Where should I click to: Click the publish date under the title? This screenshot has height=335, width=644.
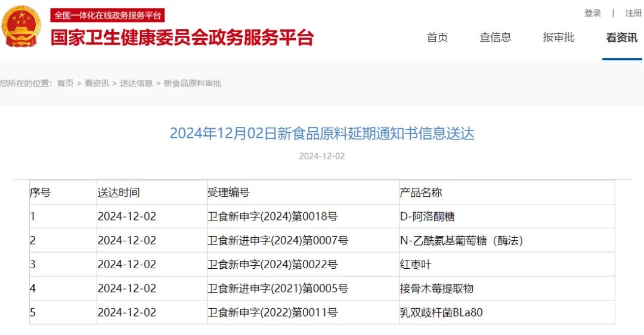point(322,156)
